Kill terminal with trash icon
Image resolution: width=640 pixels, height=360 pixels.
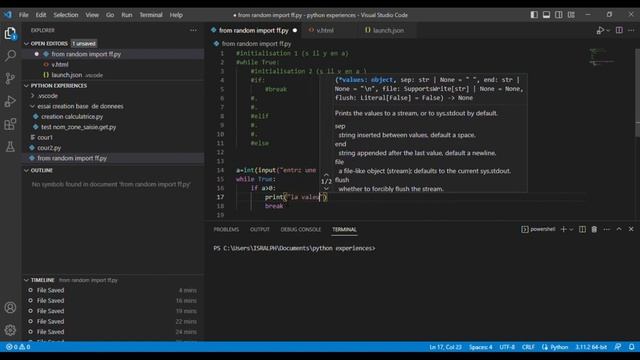click(x=594, y=229)
